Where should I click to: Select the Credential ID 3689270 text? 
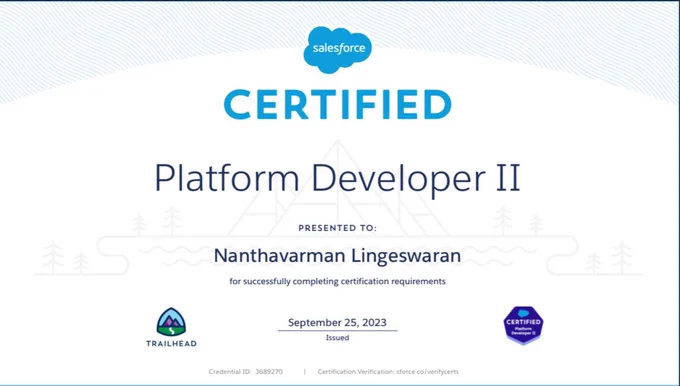pos(245,372)
